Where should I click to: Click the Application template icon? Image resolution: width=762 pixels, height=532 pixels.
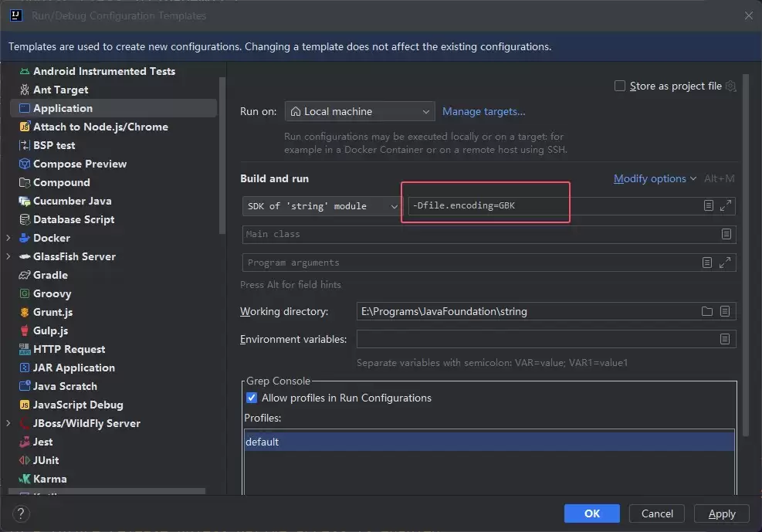point(24,108)
